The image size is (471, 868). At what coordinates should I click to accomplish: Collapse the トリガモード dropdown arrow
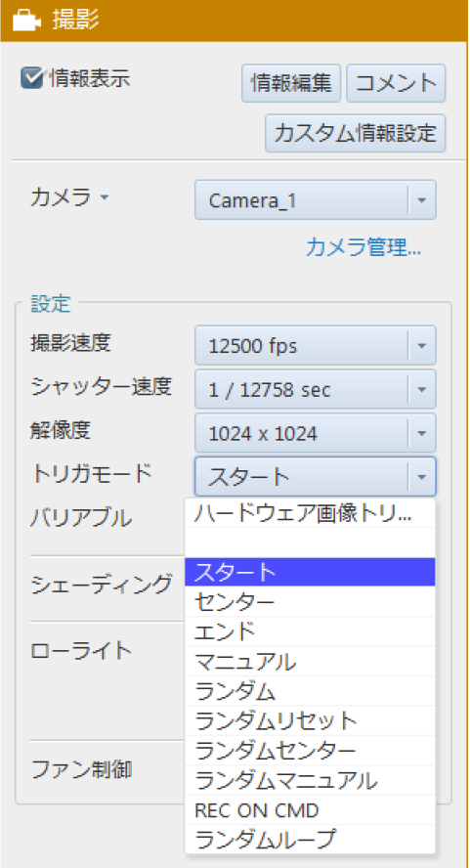pyautogui.click(x=422, y=477)
